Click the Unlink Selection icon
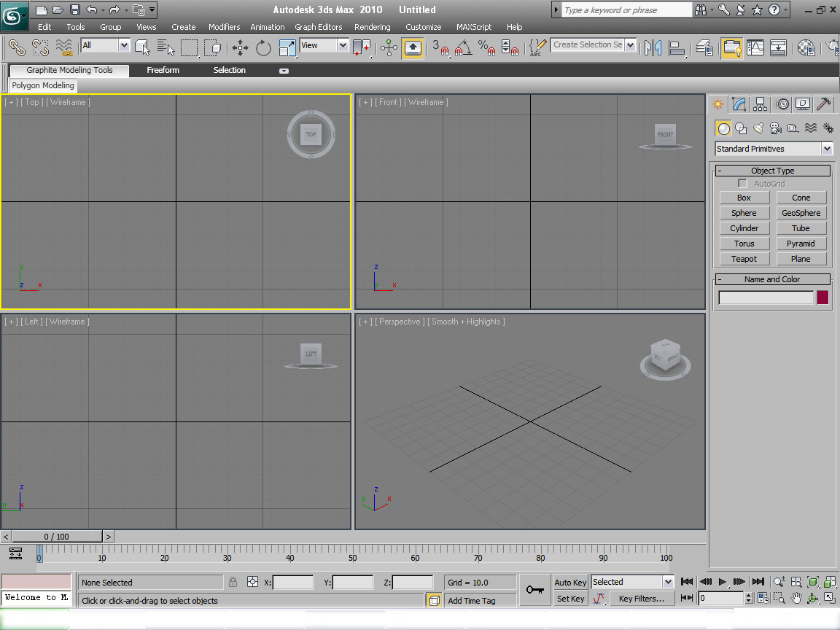 [41, 47]
